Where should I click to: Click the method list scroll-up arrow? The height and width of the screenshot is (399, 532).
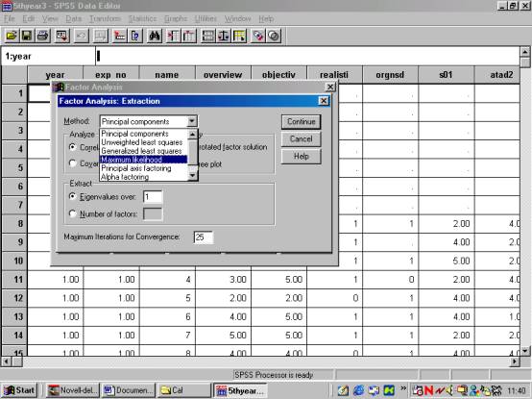coord(192,135)
